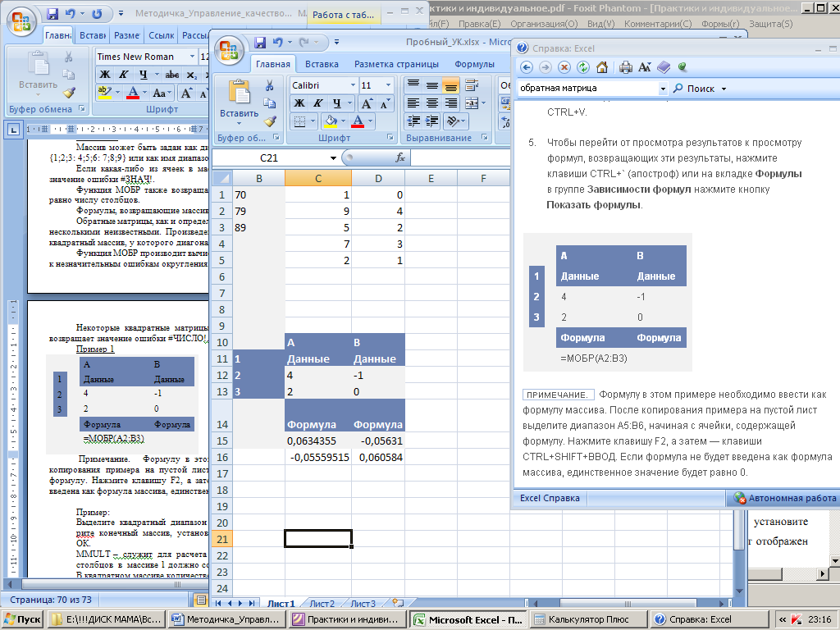Click Автономная работа status in Help

coord(784,498)
